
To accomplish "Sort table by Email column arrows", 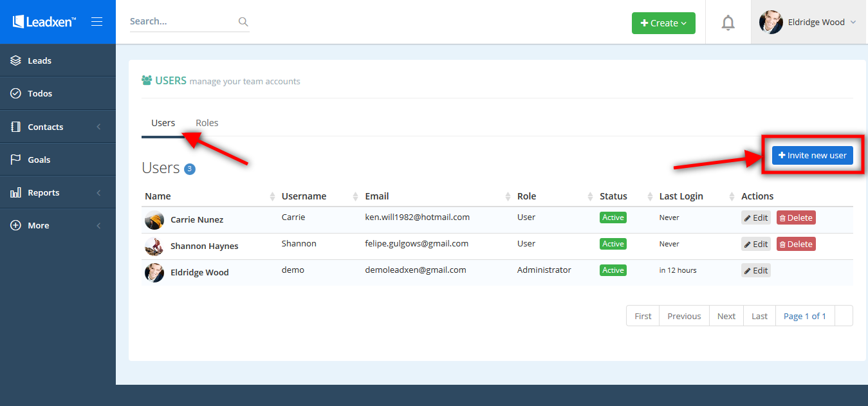I will [x=508, y=196].
